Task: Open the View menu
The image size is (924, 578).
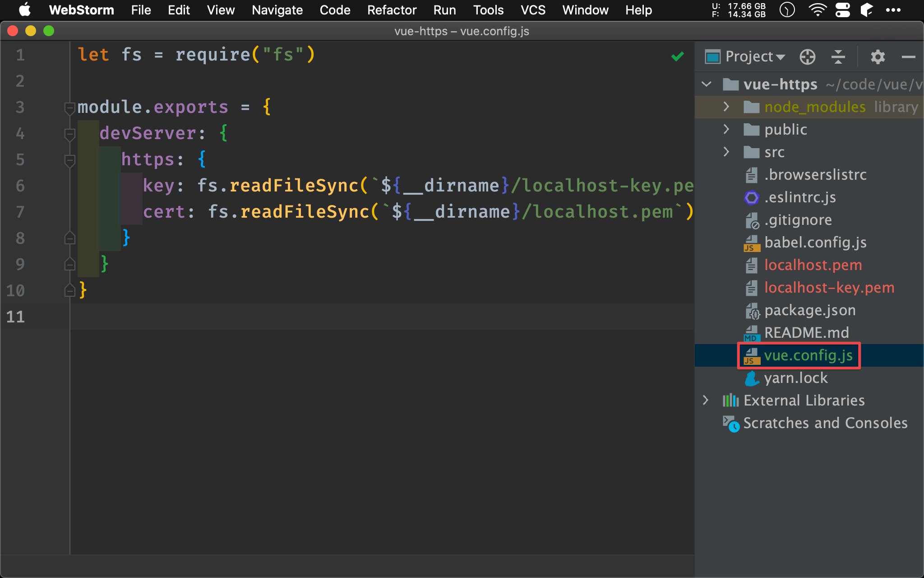Action: 221,10
